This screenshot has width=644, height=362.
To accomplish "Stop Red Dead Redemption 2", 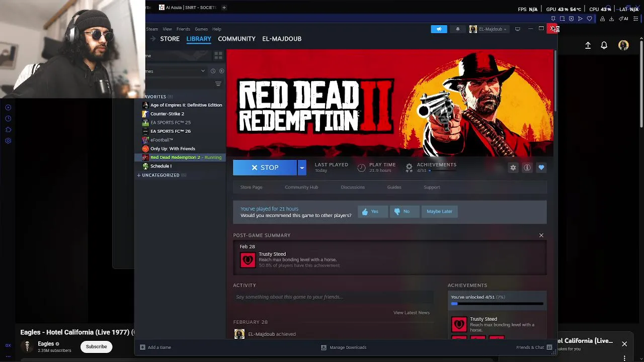I will point(265,168).
